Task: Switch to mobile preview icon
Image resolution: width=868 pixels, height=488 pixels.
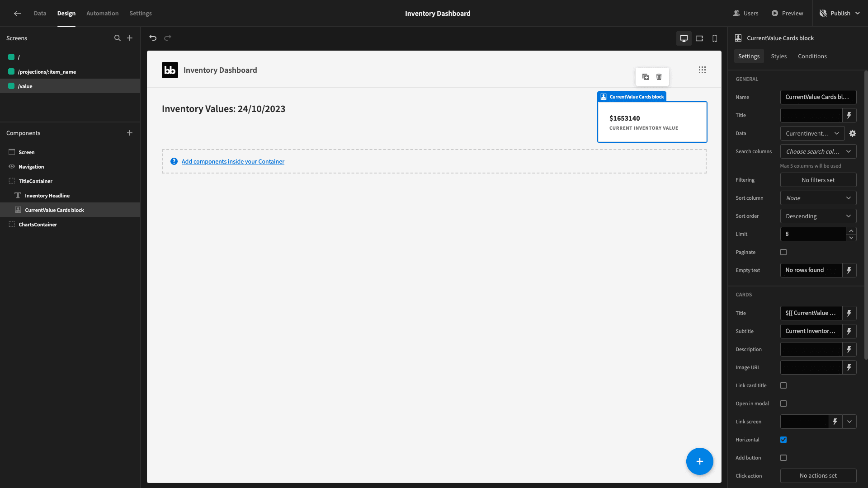Action: coord(715,38)
